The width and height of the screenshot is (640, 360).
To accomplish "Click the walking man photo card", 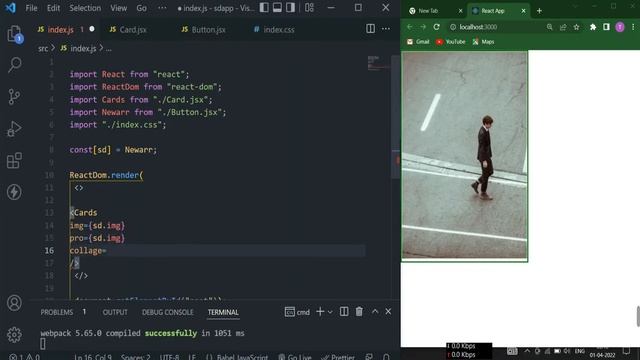I will click(464, 156).
